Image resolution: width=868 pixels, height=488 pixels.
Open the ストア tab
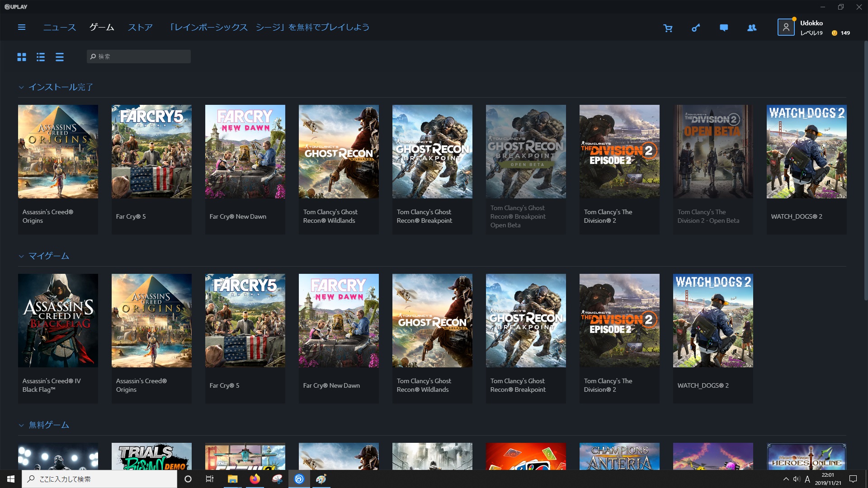pyautogui.click(x=140, y=28)
